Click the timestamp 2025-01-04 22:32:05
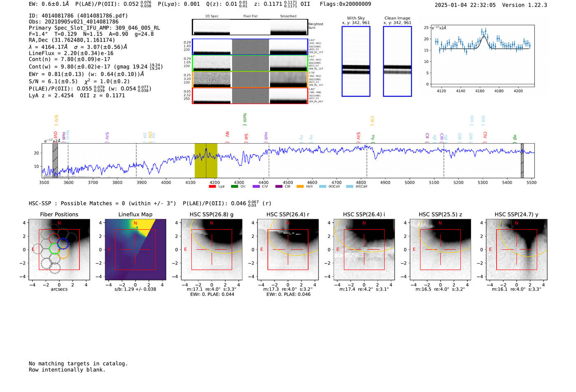 coord(465,5)
